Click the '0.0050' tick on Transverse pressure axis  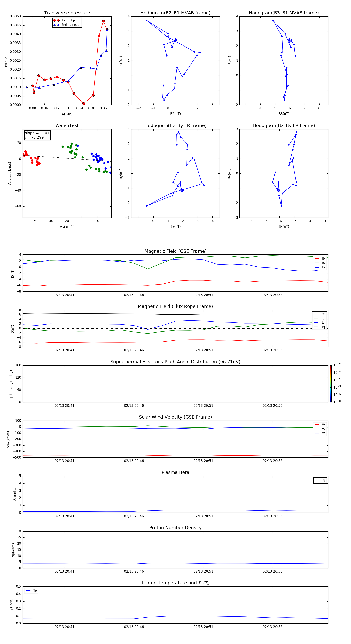click(15, 16)
